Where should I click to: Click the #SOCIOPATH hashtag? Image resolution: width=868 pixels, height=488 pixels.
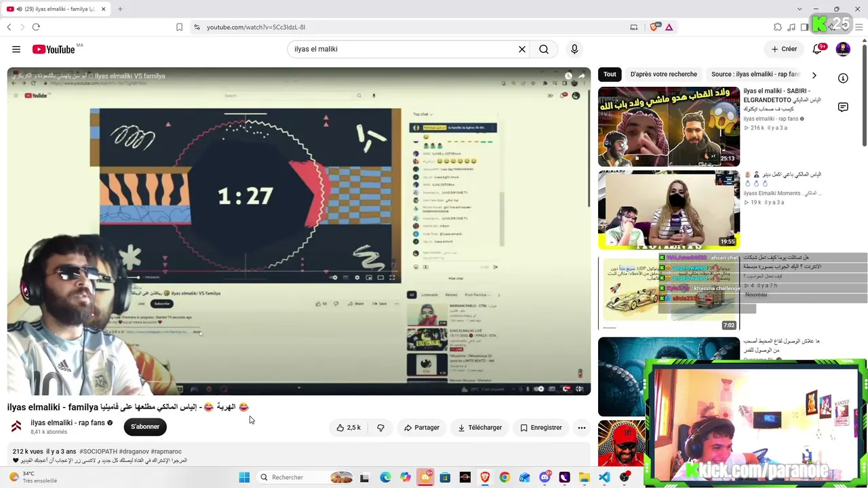click(x=98, y=451)
